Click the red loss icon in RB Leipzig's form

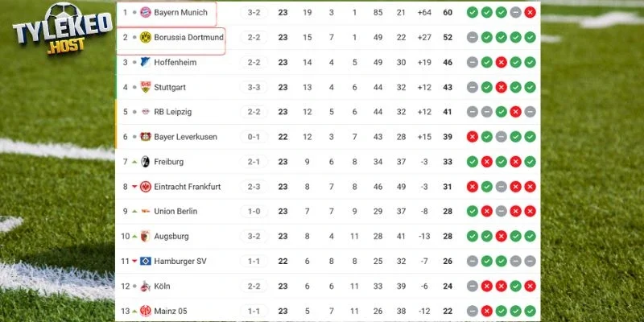(x=515, y=112)
